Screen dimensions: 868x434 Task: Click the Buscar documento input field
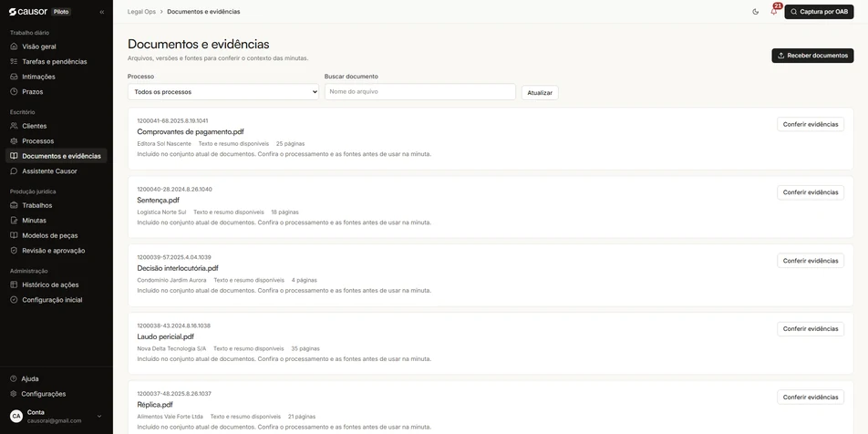[x=420, y=92]
